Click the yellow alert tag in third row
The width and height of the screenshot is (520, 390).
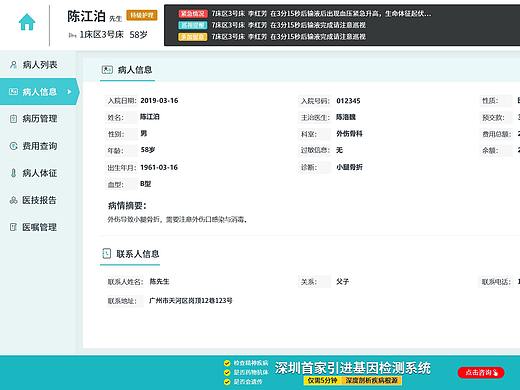click(x=193, y=37)
